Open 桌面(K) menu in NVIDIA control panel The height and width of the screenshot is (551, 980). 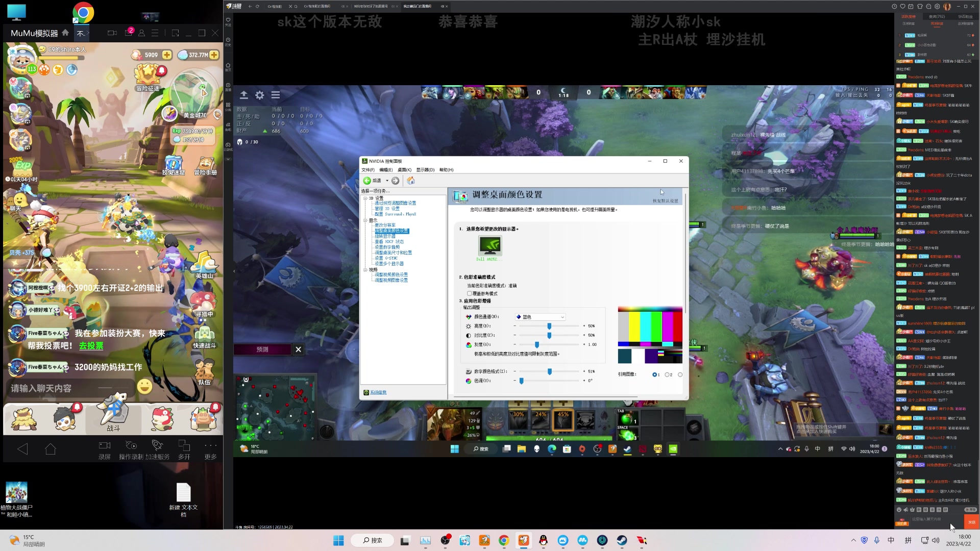404,170
